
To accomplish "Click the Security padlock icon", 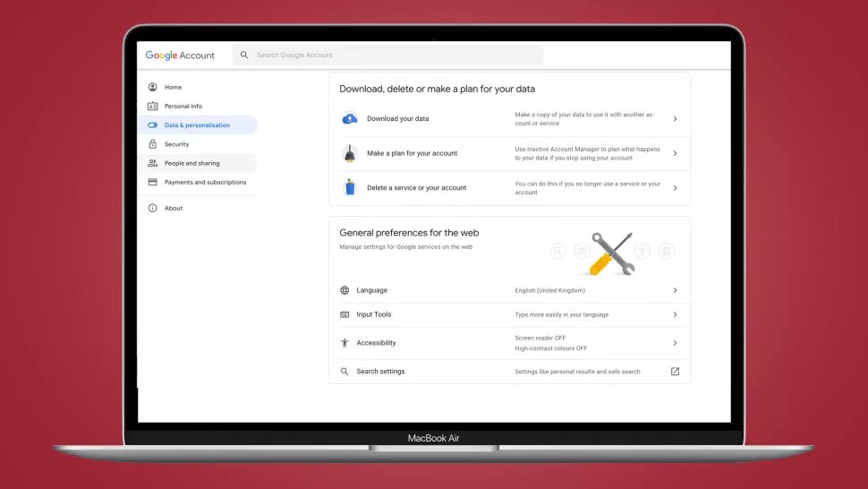I will point(153,144).
